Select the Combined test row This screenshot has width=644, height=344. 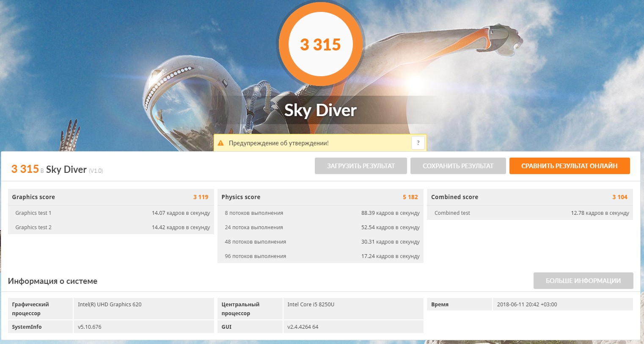tap(530, 213)
